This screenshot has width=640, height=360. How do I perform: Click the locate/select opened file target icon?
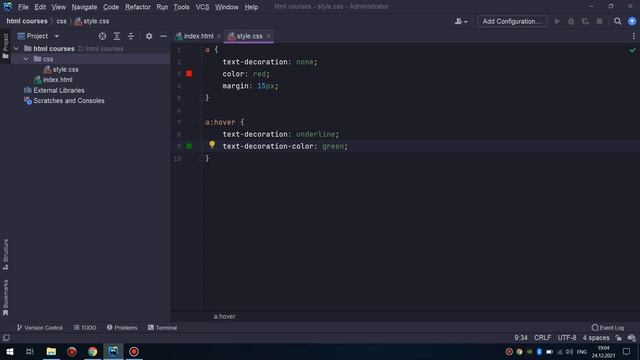(102, 36)
